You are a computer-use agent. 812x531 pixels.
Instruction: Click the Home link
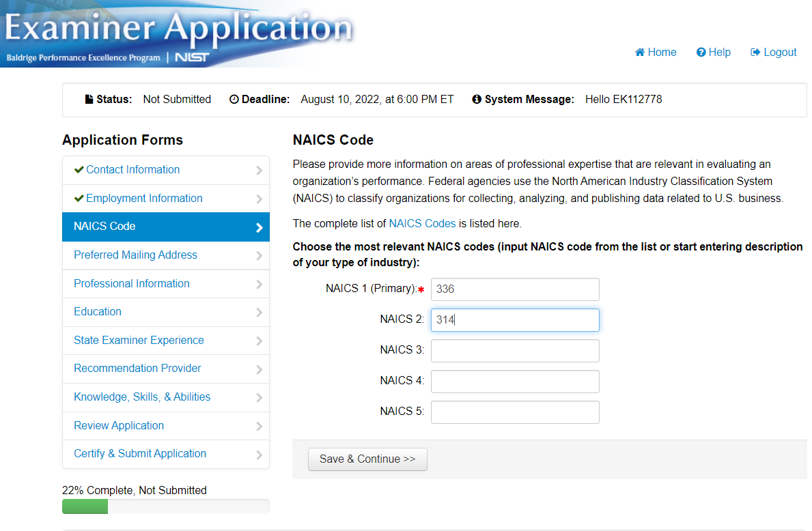click(x=656, y=53)
